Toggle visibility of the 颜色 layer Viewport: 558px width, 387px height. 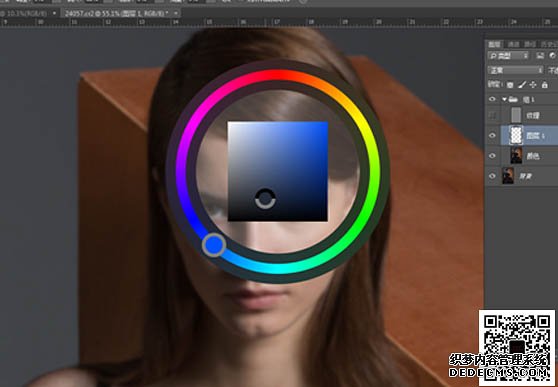[x=493, y=156]
